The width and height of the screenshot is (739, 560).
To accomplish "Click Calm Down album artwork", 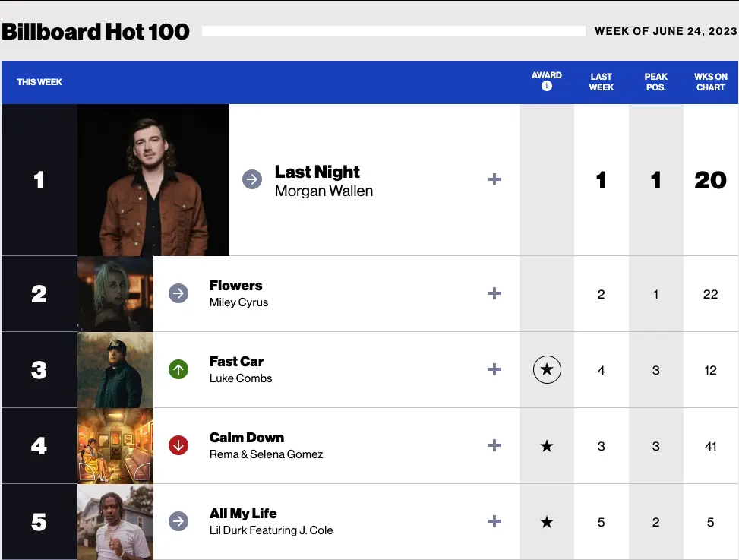I will pyautogui.click(x=115, y=446).
